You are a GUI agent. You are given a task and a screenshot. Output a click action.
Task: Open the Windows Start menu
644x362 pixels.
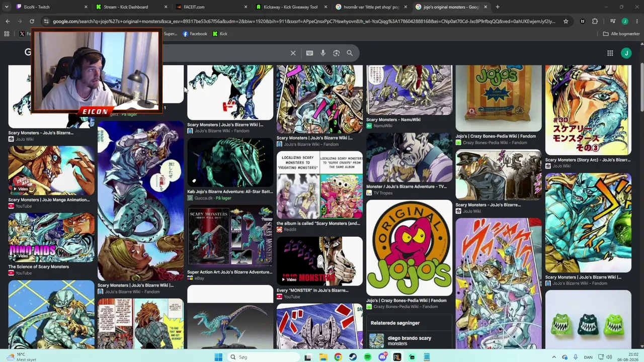(218, 357)
